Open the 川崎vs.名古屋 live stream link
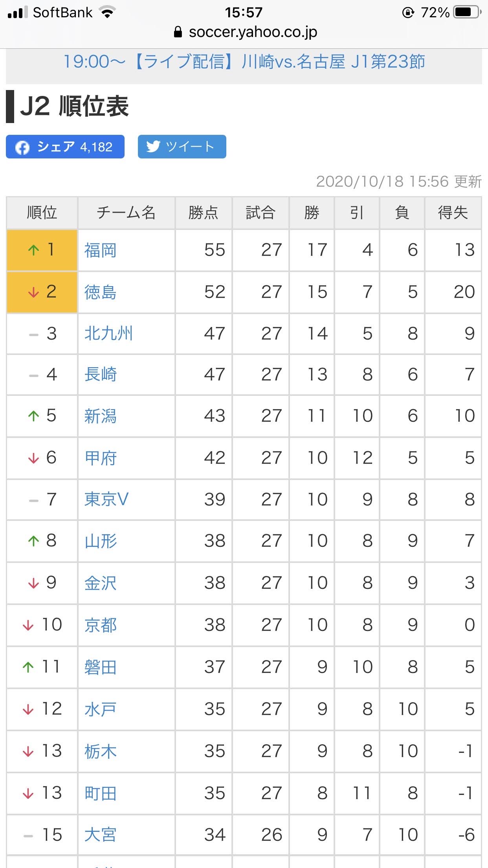This screenshot has height=868, width=488. pos(244,62)
